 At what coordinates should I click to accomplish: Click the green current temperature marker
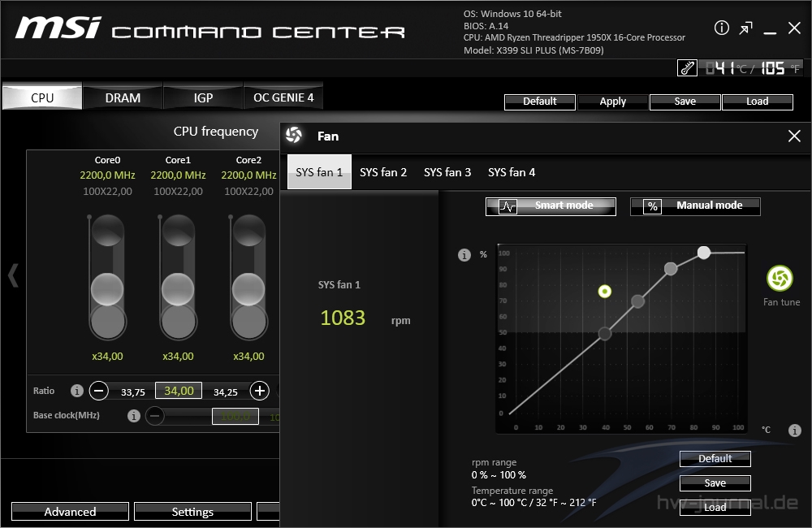[604, 291]
